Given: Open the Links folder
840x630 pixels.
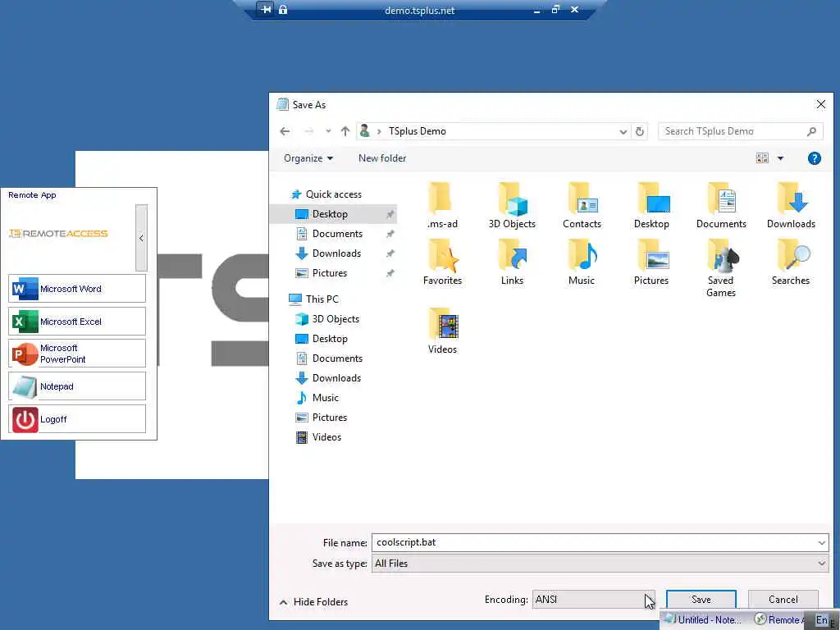Looking at the screenshot, I should (x=512, y=262).
